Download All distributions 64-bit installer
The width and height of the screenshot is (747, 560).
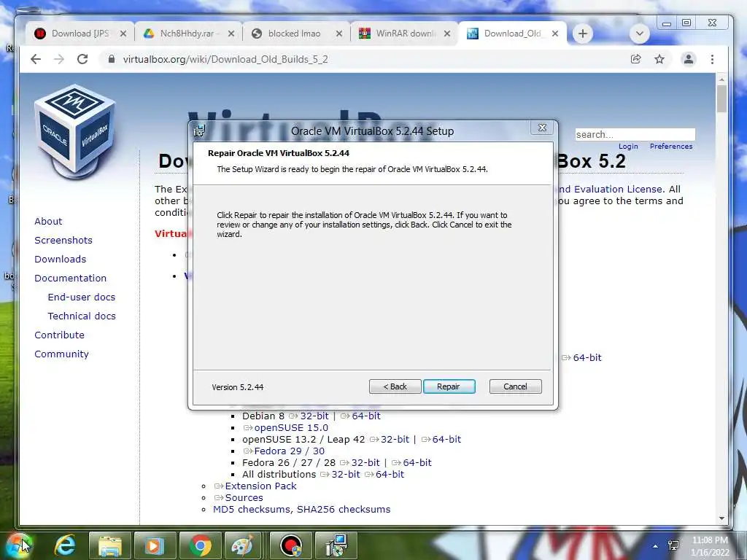pos(390,474)
